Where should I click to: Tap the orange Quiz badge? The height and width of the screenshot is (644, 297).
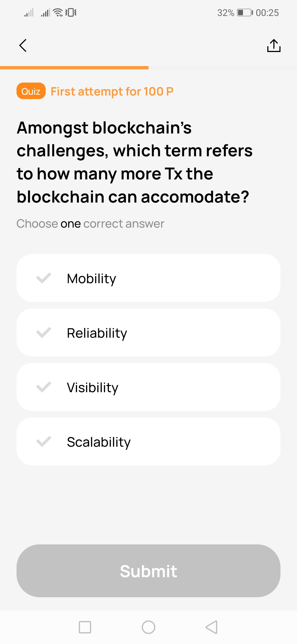pyautogui.click(x=31, y=91)
